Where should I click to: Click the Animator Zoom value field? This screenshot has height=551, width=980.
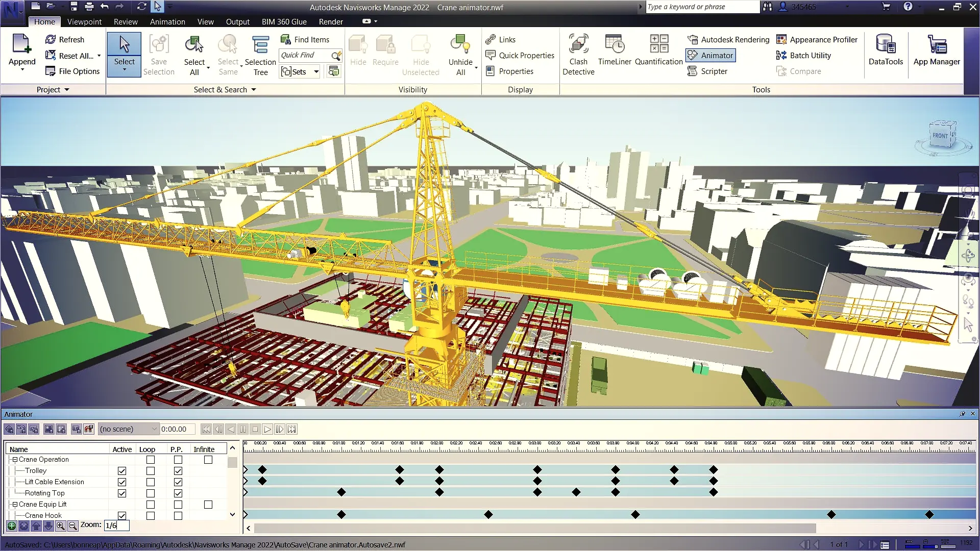click(x=116, y=525)
